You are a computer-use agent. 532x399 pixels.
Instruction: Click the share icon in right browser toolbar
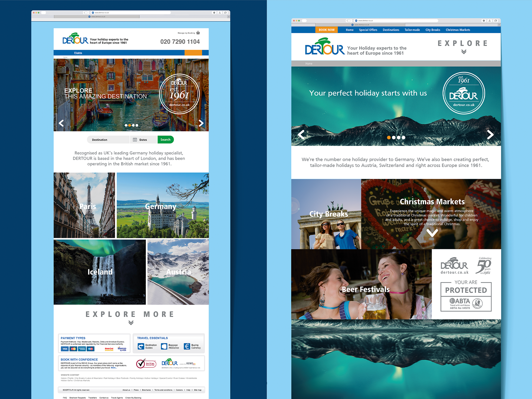[490, 21]
